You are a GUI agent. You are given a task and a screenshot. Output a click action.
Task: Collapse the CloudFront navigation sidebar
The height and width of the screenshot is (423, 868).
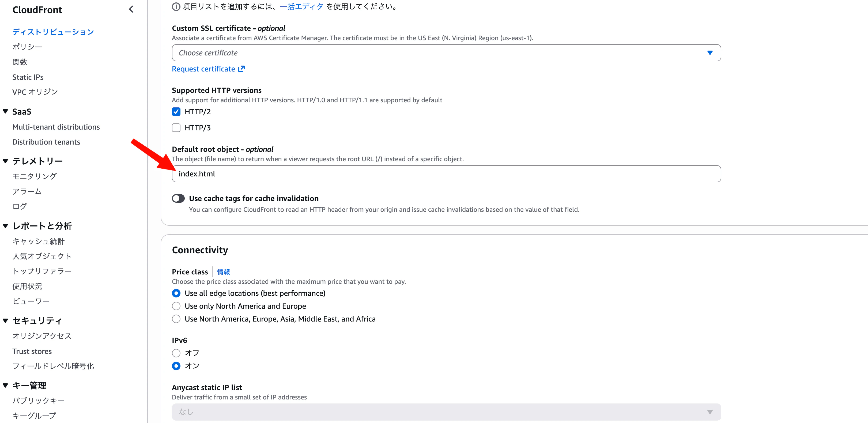click(131, 9)
